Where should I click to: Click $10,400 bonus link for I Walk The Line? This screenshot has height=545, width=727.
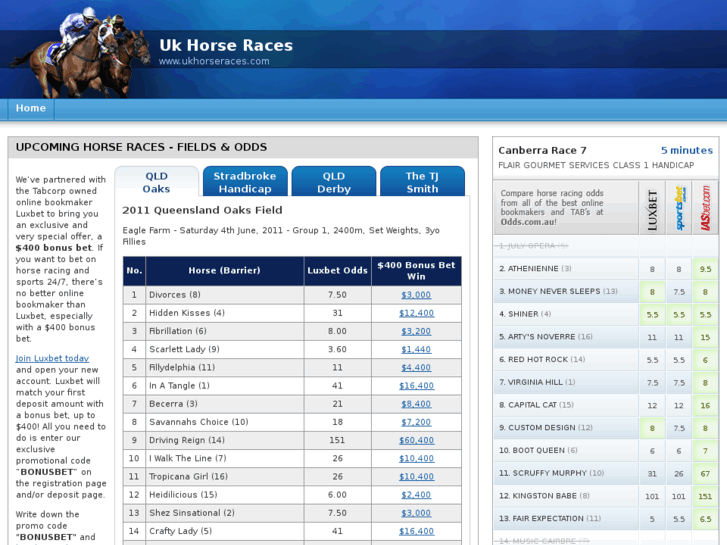(x=416, y=458)
